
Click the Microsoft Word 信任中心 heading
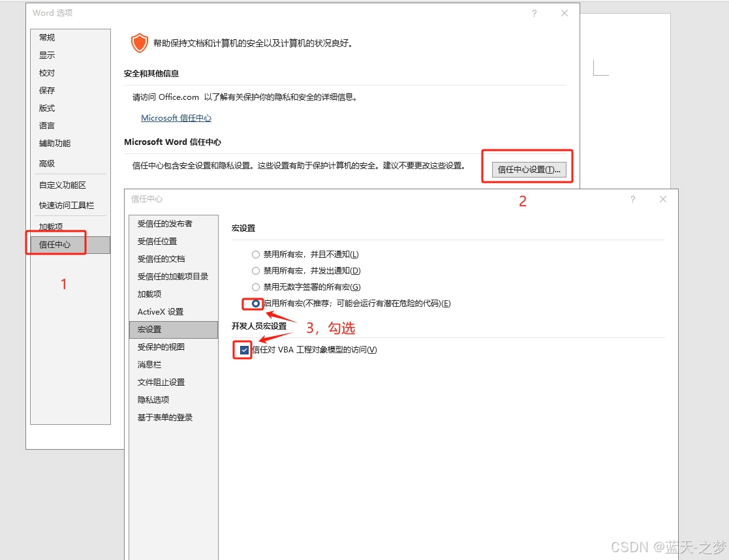point(172,142)
